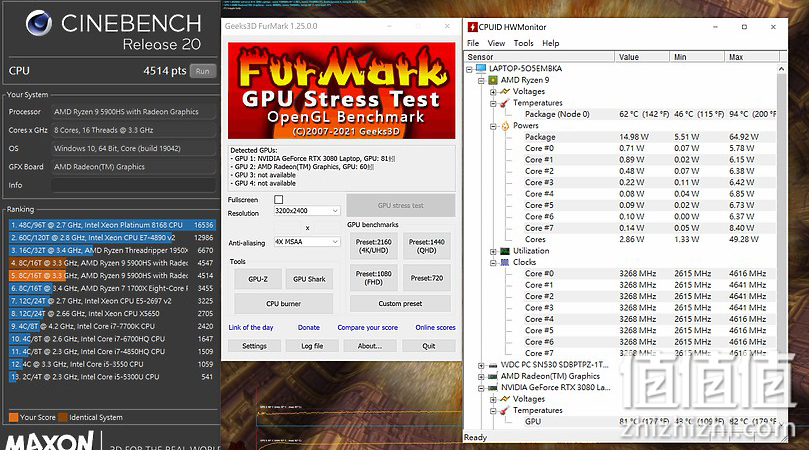809x450 pixels.
Task: Click the NVIDIA GeForce RTX 3080 card icon
Action: coord(493,388)
